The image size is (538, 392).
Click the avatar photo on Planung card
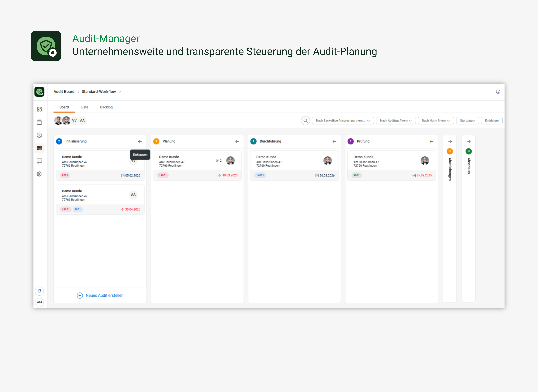[230, 161]
